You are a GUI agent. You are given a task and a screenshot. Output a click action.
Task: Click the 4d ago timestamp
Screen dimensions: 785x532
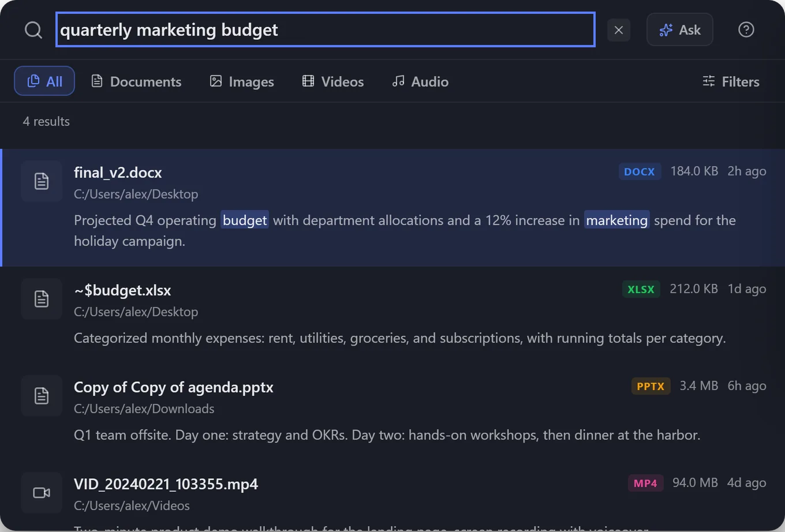coord(747,483)
